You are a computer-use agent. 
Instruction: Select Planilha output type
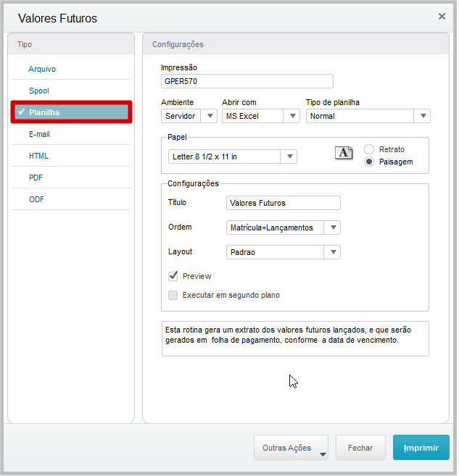tap(71, 112)
